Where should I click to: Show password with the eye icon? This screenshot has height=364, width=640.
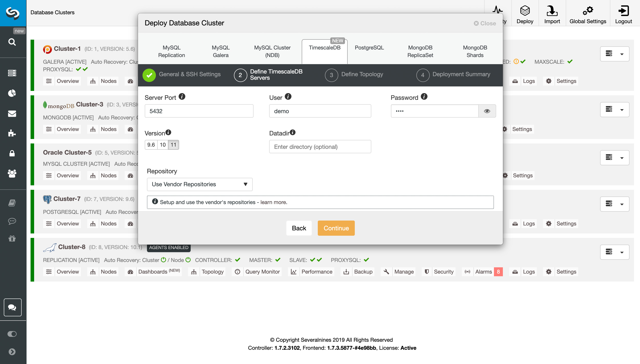pyautogui.click(x=487, y=111)
